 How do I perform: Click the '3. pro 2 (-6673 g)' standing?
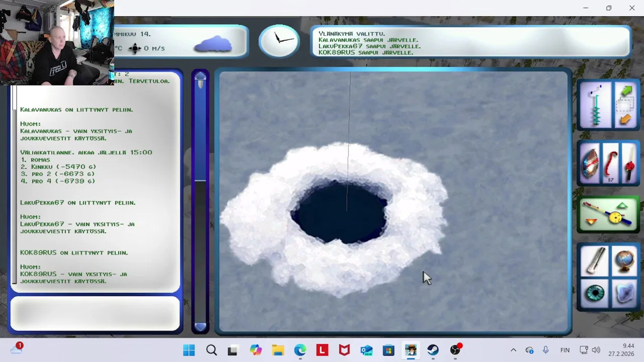tap(57, 173)
